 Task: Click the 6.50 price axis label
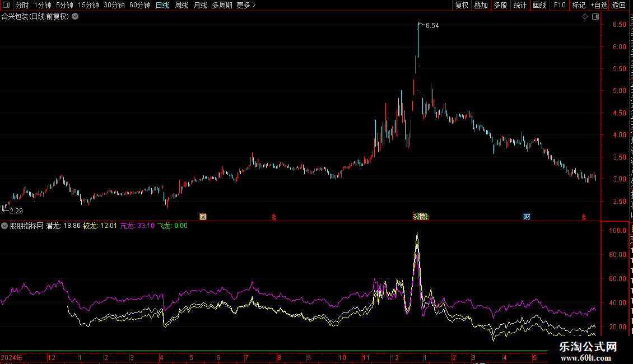[619, 25]
